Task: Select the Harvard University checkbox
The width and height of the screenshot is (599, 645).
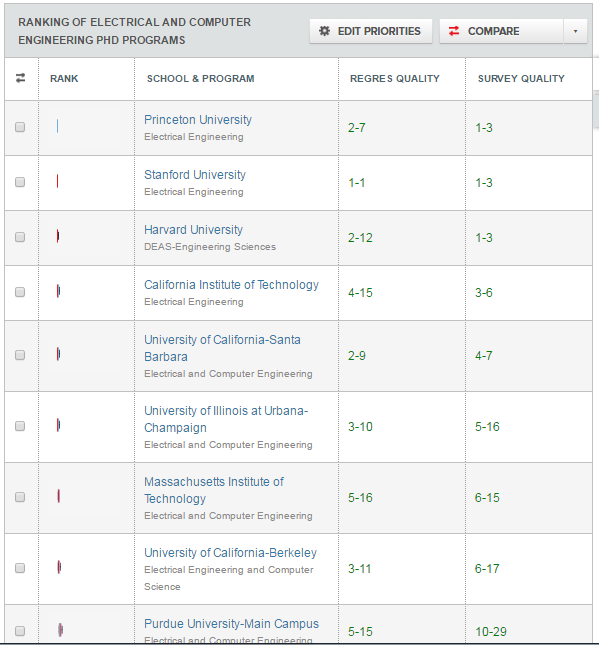Action: coord(20,237)
